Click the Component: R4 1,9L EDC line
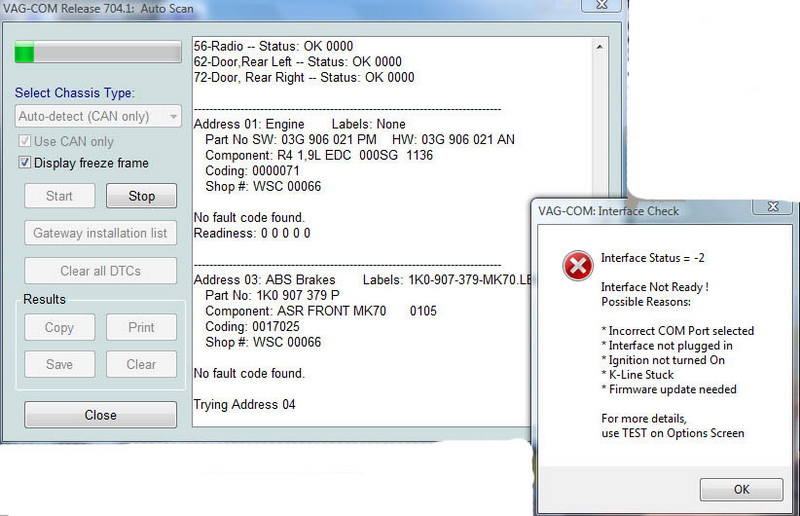800x516 pixels. tap(319, 155)
